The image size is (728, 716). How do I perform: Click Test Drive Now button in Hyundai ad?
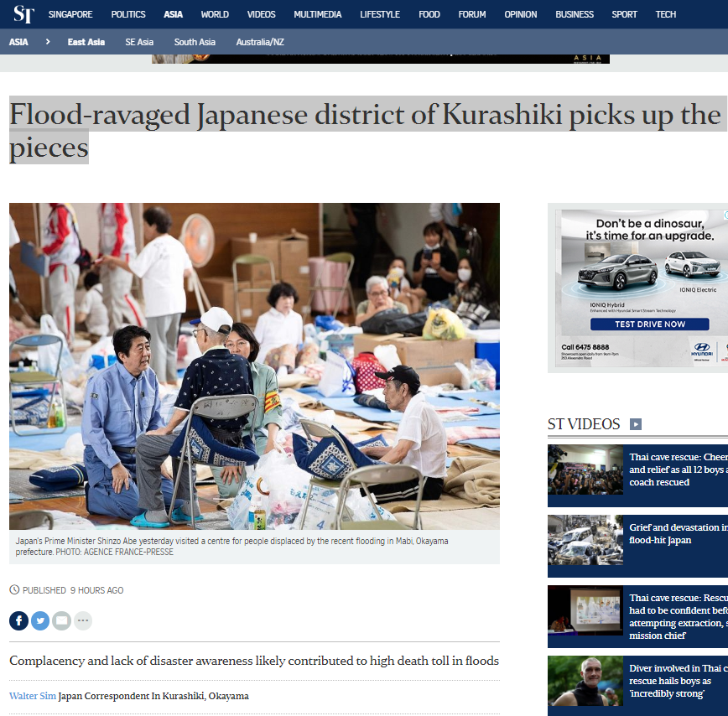click(649, 324)
